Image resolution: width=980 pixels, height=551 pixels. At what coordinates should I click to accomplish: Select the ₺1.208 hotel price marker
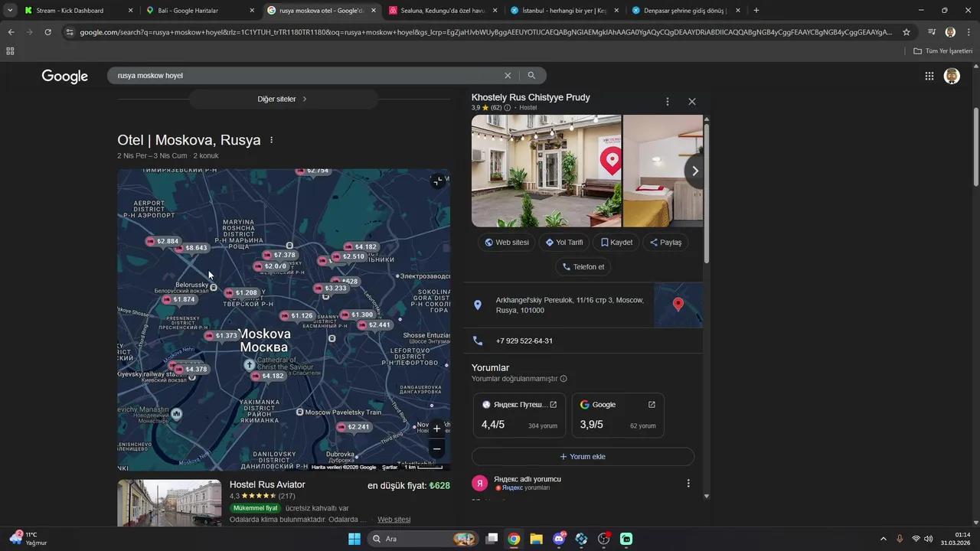click(x=241, y=293)
